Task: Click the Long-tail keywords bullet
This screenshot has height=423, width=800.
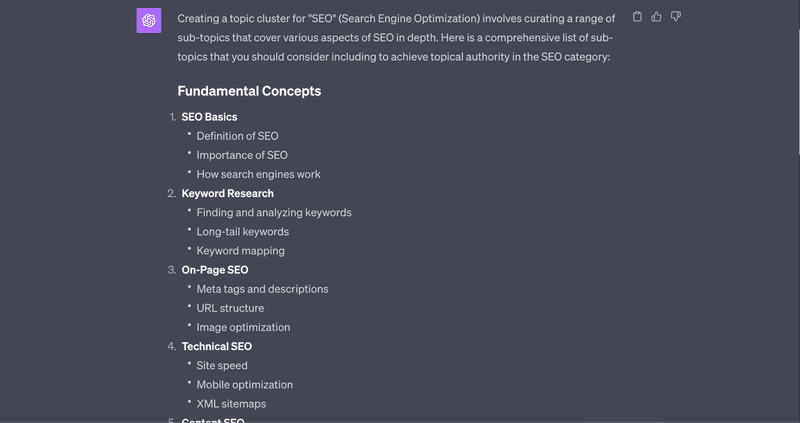Action: tap(243, 232)
